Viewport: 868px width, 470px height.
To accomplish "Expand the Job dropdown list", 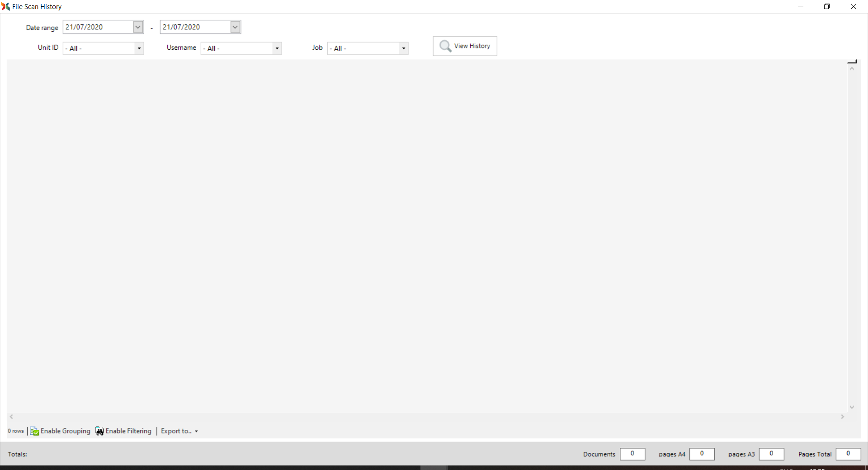I will click(x=404, y=48).
